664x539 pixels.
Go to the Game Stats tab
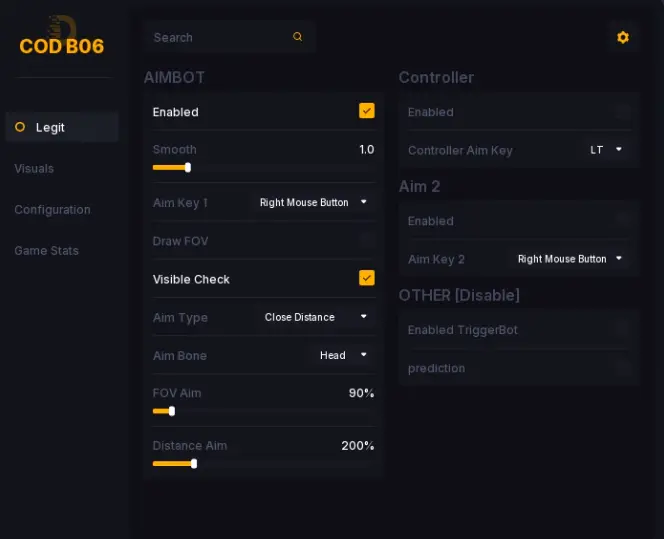(x=46, y=251)
